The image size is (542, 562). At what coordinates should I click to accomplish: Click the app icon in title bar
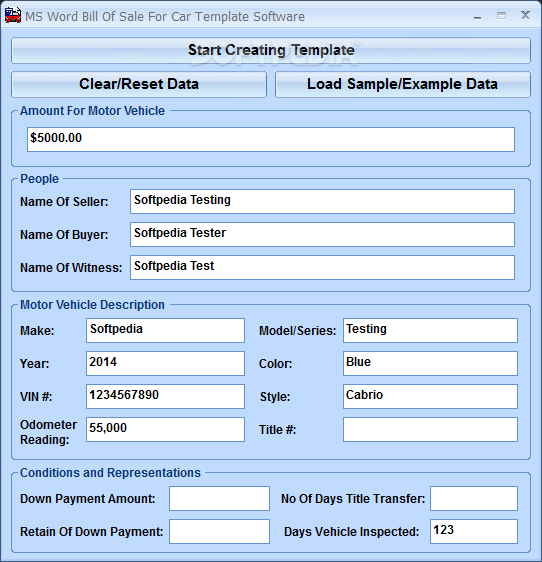13,16
